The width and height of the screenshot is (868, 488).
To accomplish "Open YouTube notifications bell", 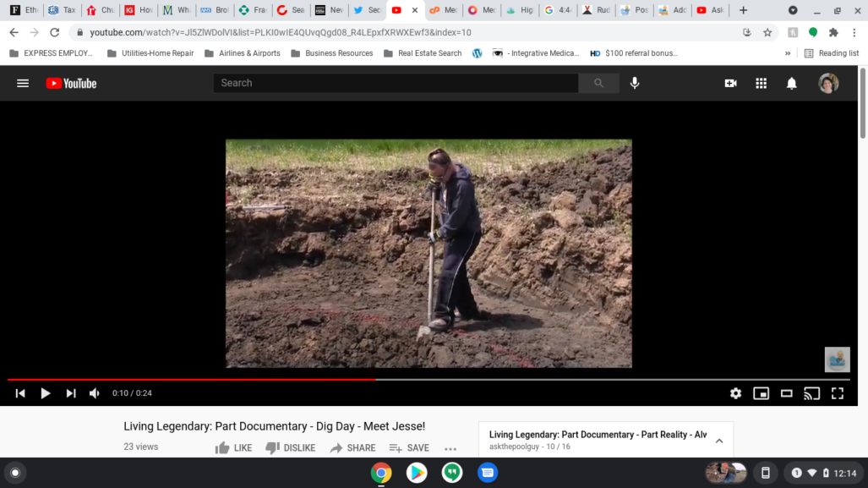I will click(792, 83).
